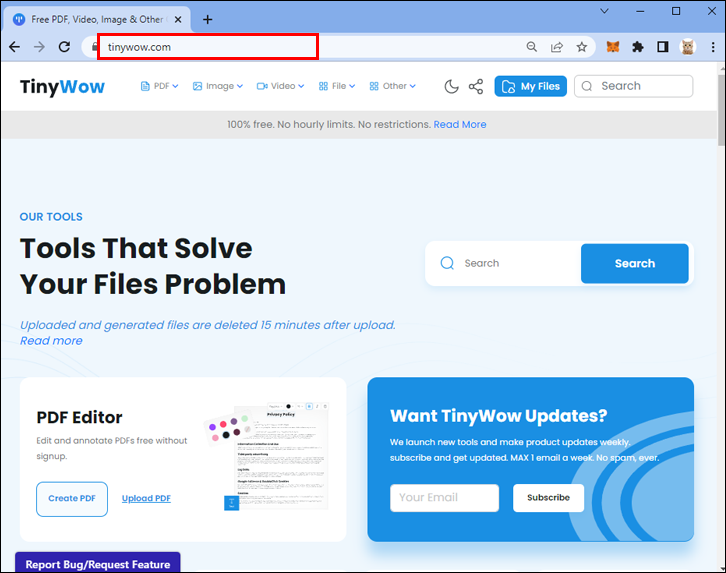Click the share page icon in address bar
The image size is (726, 573).
tap(557, 47)
